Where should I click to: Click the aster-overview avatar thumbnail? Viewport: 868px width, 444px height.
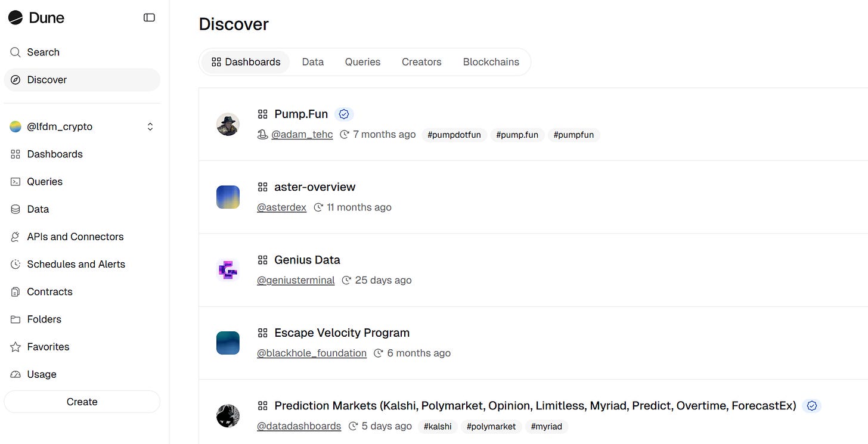(x=228, y=197)
